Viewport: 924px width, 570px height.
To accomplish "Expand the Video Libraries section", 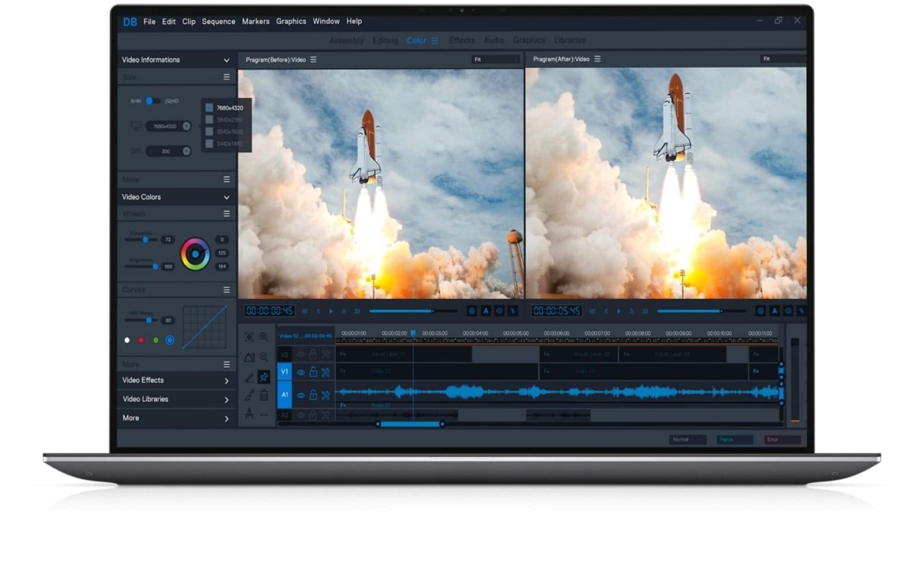I will (226, 399).
